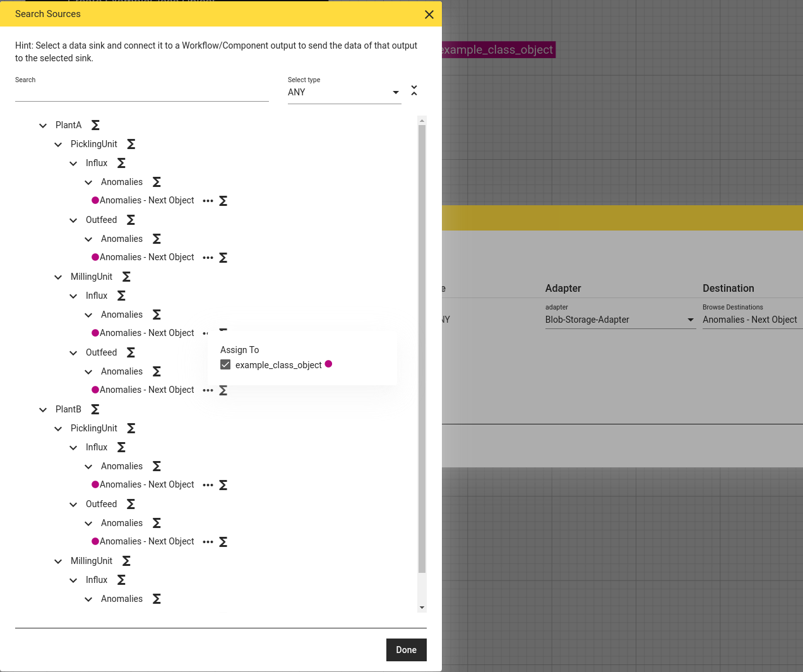Click the sigma icon beside PlantB
Screen dimensions: 803x672
pyautogui.click(x=95, y=409)
